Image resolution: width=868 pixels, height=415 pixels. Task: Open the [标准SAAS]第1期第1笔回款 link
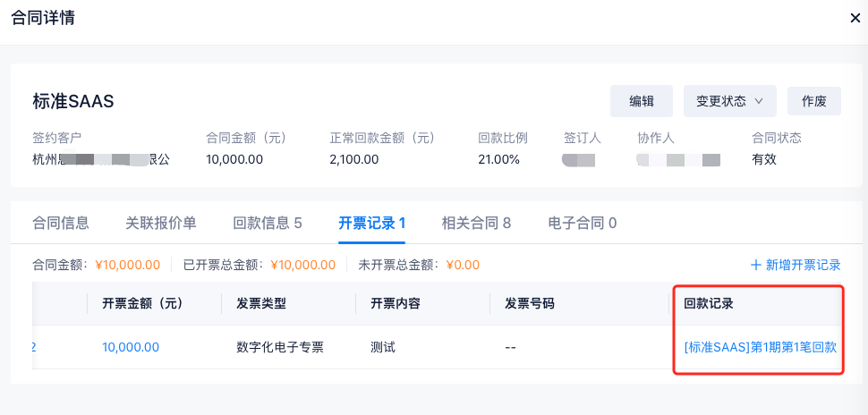[760, 347]
